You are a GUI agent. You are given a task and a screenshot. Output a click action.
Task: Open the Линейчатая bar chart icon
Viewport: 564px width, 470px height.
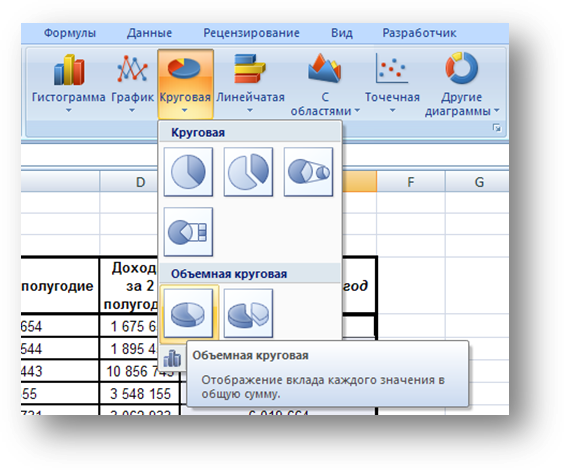pos(250,68)
